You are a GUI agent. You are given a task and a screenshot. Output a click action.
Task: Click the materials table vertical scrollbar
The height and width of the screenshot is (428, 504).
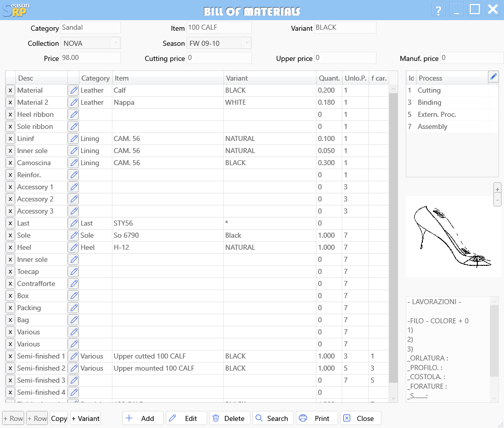point(393,238)
